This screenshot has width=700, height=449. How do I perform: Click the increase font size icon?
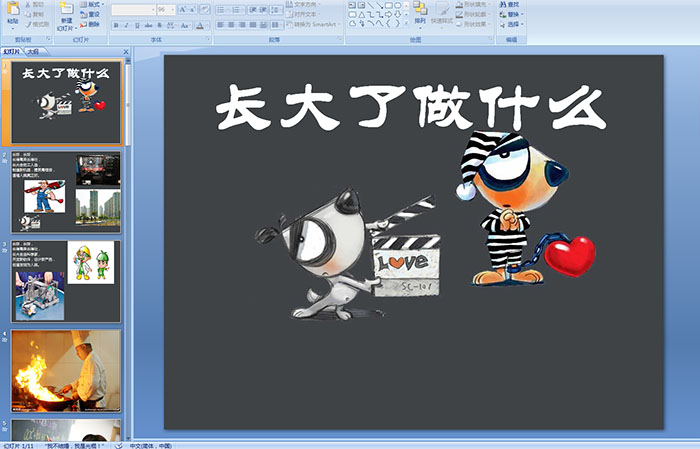point(181,9)
